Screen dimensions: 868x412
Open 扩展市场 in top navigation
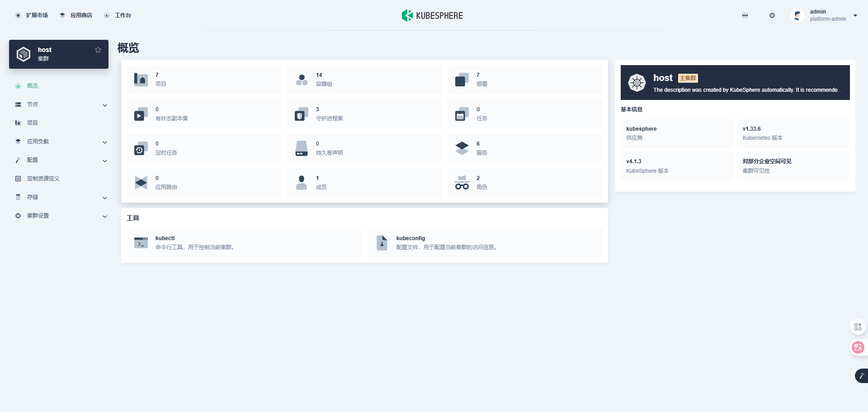pos(32,15)
